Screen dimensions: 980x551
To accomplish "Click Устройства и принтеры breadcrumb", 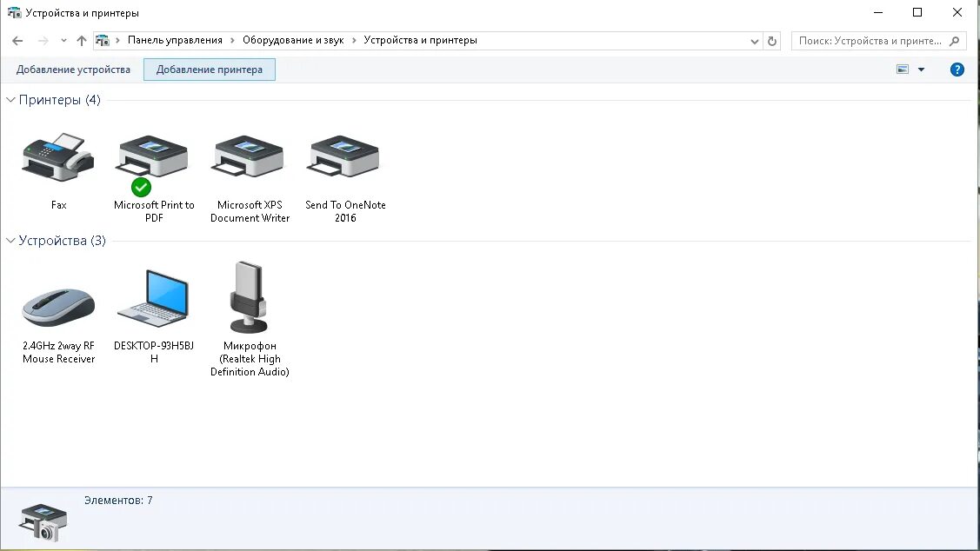I will [x=420, y=40].
